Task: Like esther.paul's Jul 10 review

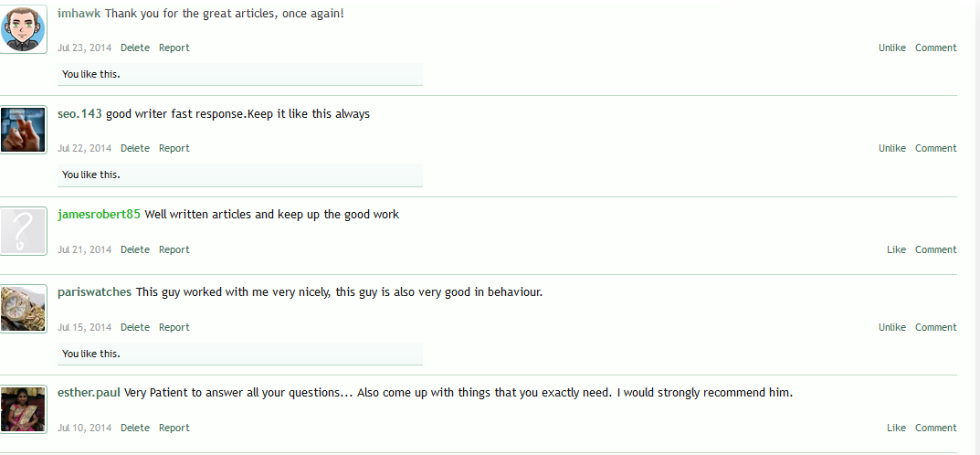Action: pos(896,428)
